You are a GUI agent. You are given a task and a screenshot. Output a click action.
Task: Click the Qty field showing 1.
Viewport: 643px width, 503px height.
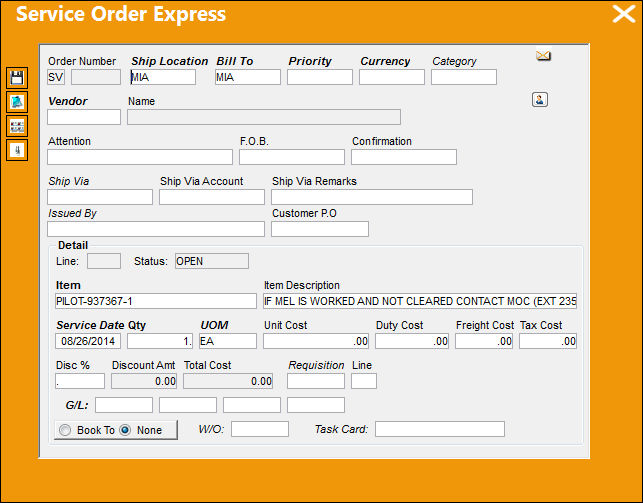(x=160, y=341)
